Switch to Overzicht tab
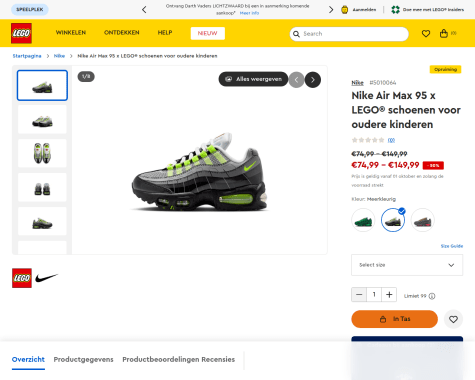 coord(28,359)
